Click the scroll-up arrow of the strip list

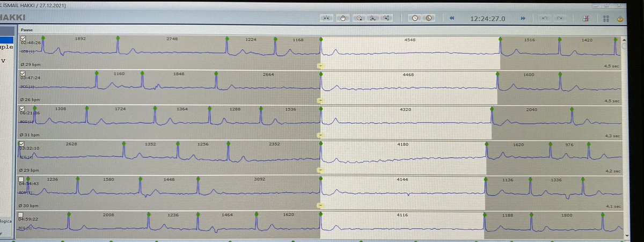[x=625, y=40]
